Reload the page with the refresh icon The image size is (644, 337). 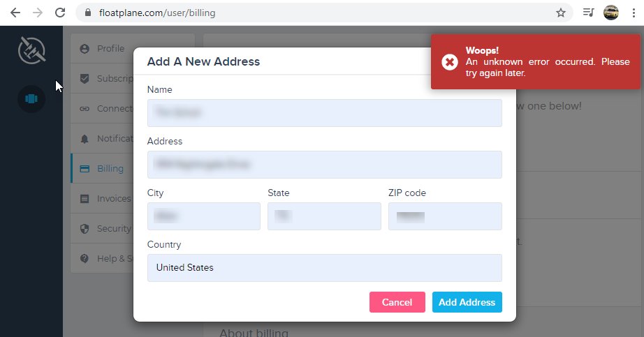60,13
